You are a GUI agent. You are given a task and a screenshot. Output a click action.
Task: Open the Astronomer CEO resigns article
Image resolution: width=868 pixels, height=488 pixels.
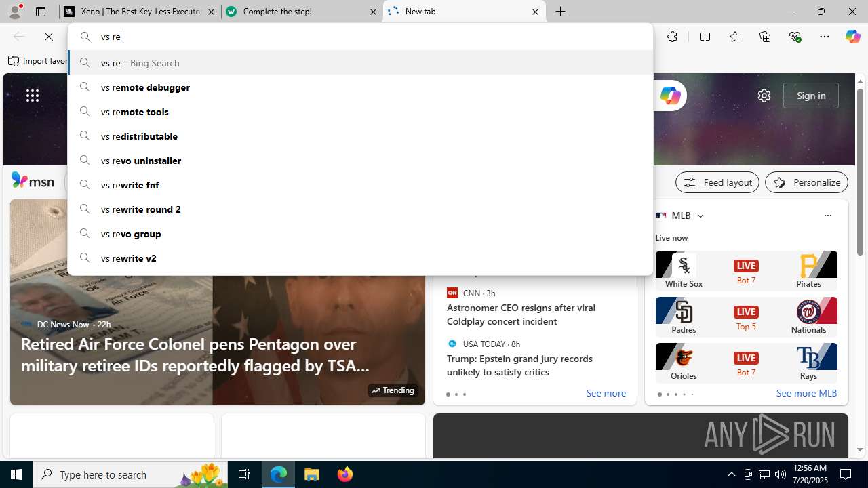click(521, 314)
